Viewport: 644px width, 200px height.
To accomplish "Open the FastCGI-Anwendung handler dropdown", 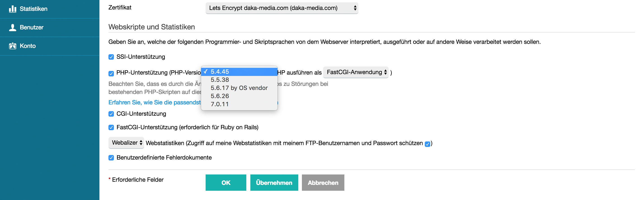I will [x=356, y=73].
